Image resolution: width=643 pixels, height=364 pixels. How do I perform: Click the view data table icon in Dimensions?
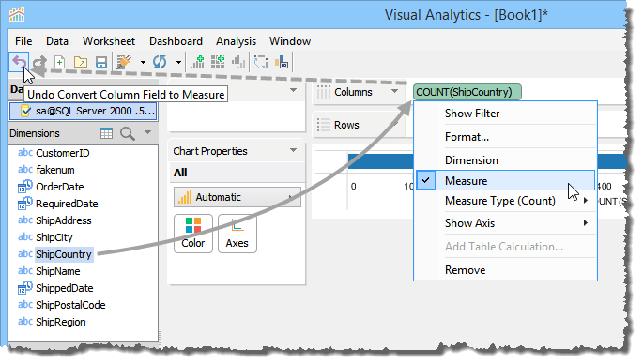click(x=106, y=133)
